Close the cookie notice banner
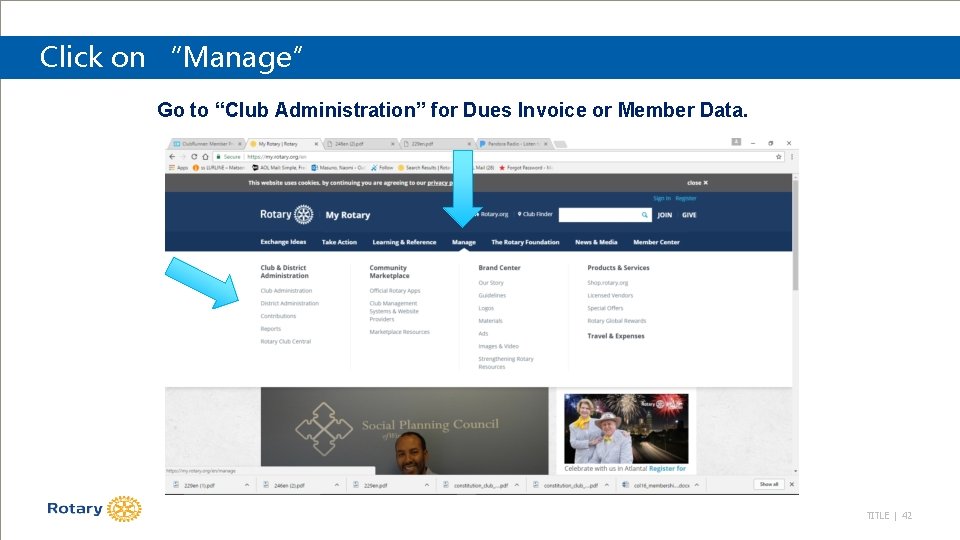The width and height of the screenshot is (960, 540). point(697,182)
